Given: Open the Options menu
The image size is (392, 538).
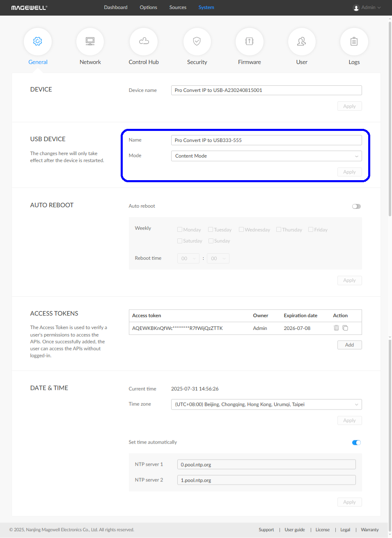Looking at the screenshot, I should point(148,7).
